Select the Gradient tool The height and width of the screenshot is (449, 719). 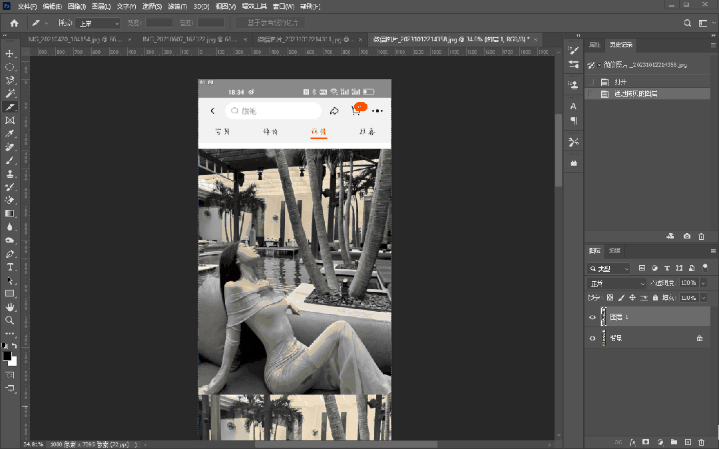click(10, 214)
